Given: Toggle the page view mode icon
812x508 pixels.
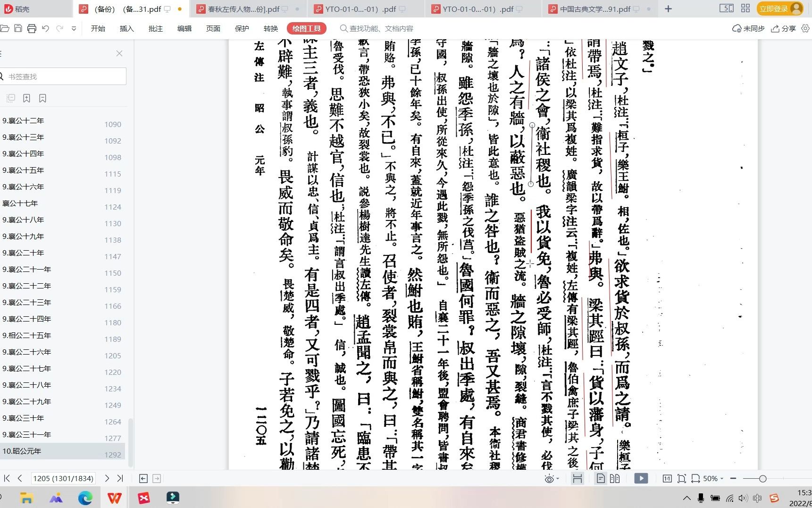Looking at the screenshot, I should (x=577, y=479).
